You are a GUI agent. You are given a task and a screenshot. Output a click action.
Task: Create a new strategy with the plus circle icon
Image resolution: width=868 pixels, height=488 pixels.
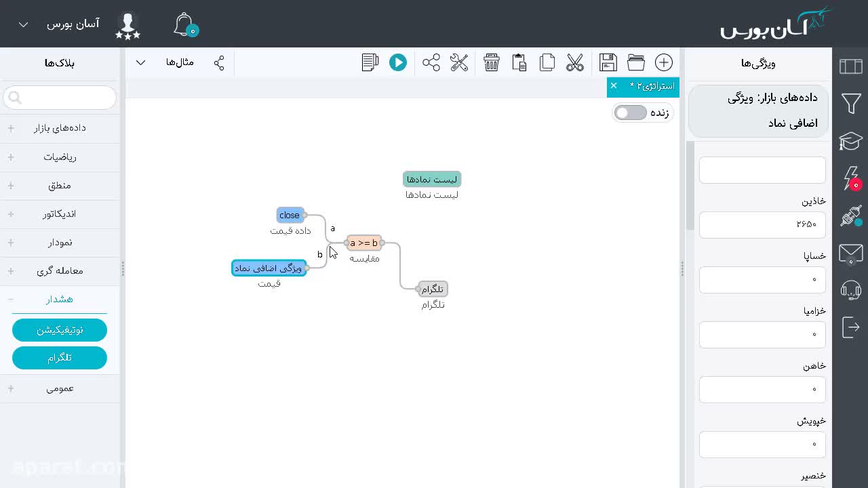click(664, 62)
